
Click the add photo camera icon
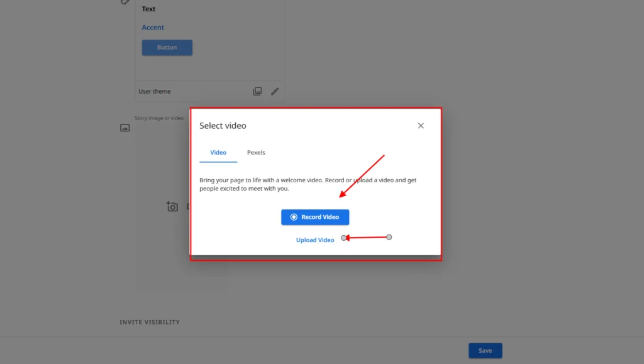pos(172,207)
